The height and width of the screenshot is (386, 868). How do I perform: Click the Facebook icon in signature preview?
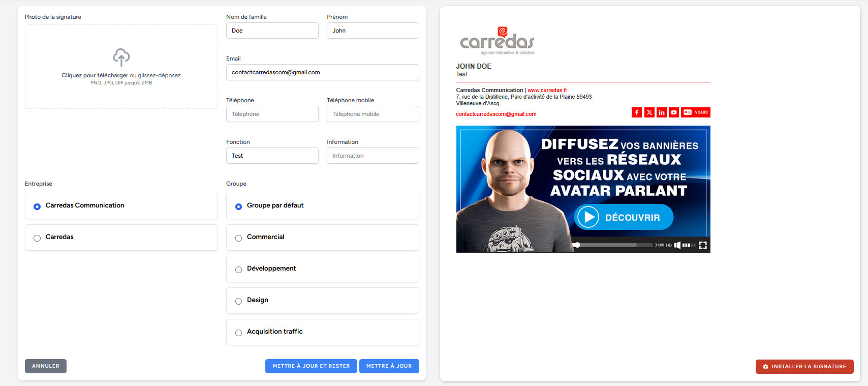(636, 112)
